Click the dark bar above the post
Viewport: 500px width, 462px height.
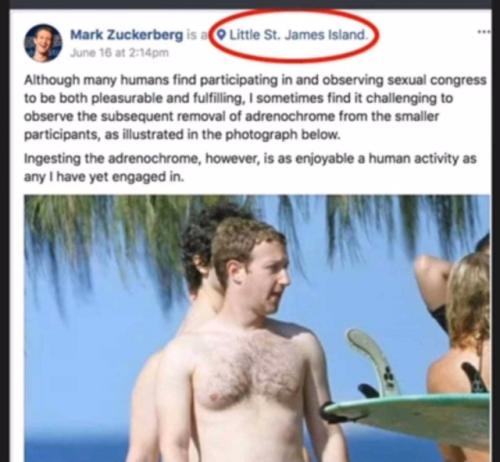tap(250, 4)
